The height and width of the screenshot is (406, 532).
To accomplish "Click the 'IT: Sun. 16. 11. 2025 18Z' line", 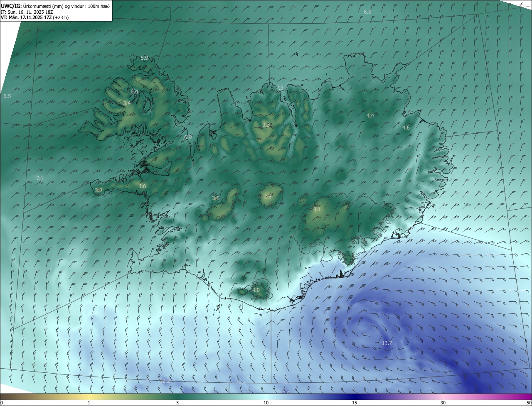I will point(27,12).
